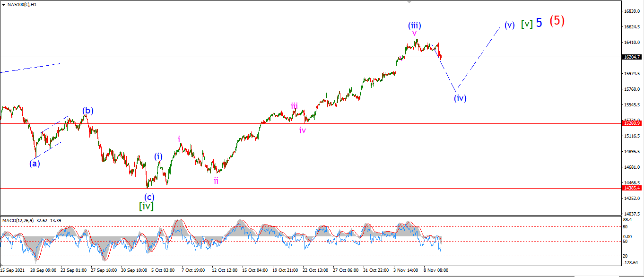The image size is (644, 277).
Task: Select the 16204.7 current price tag
Action: click(632, 57)
